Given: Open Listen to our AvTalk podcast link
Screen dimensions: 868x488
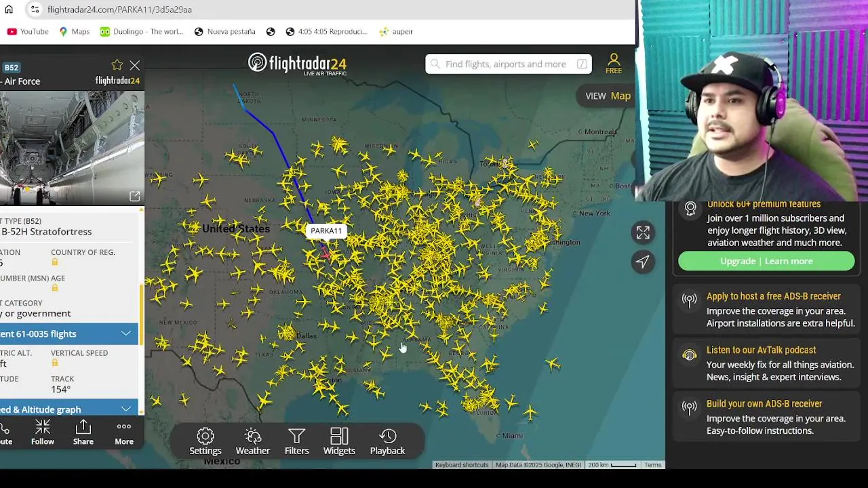Looking at the screenshot, I should [761, 350].
